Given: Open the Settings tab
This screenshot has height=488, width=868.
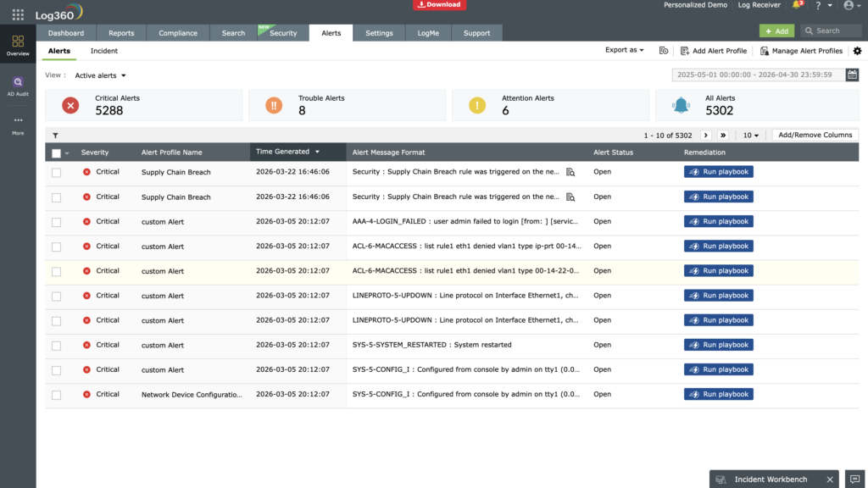Looking at the screenshot, I should click(x=379, y=33).
